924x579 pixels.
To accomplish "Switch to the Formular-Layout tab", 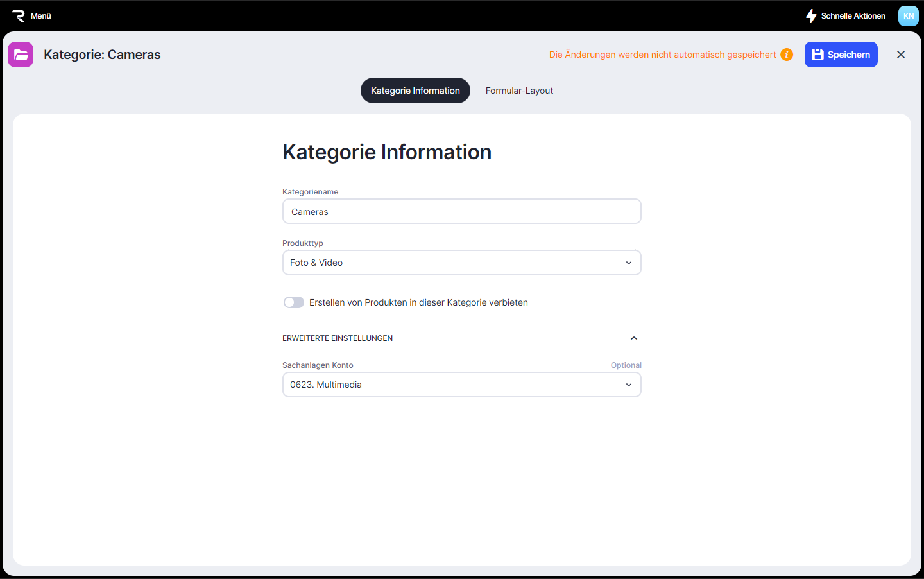I will pos(519,91).
